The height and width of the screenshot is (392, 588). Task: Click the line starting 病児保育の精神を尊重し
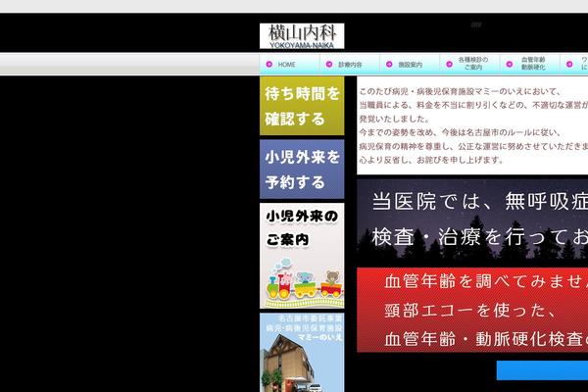point(473,146)
